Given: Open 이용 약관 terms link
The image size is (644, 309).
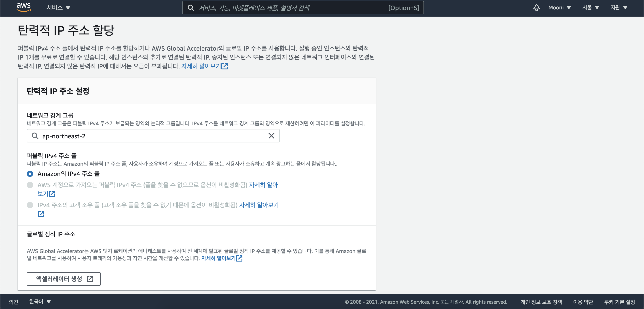Looking at the screenshot, I should (x=583, y=302).
